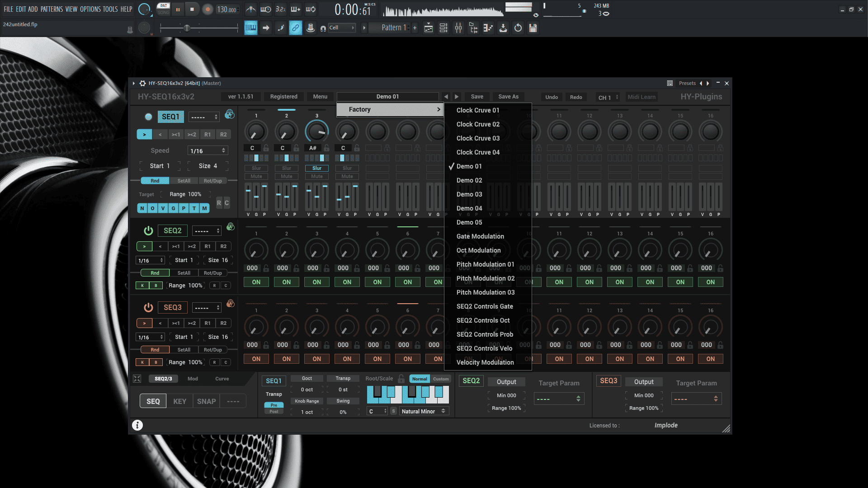Viewport: 868px width, 488px height.
Task: Toggle SEQ3 power button
Action: click(148, 307)
